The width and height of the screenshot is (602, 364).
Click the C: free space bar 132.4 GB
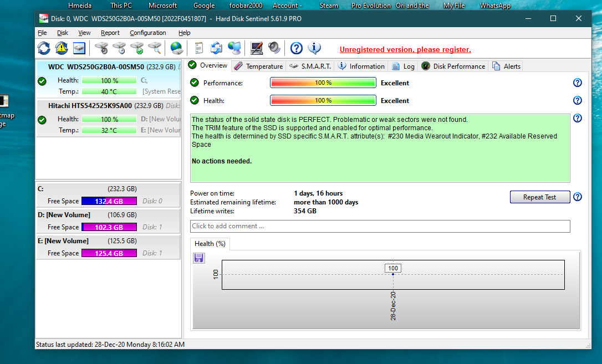click(109, 201)
